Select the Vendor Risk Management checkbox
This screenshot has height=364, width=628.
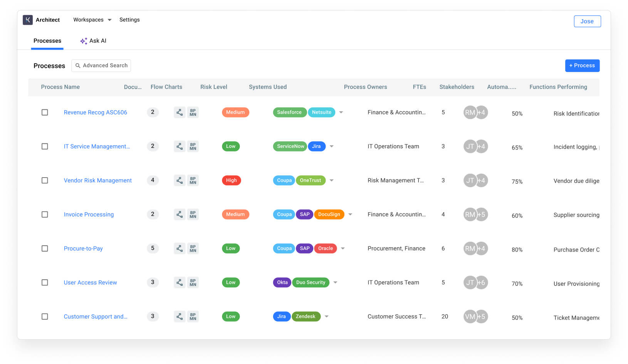click(x=45, y=180)
